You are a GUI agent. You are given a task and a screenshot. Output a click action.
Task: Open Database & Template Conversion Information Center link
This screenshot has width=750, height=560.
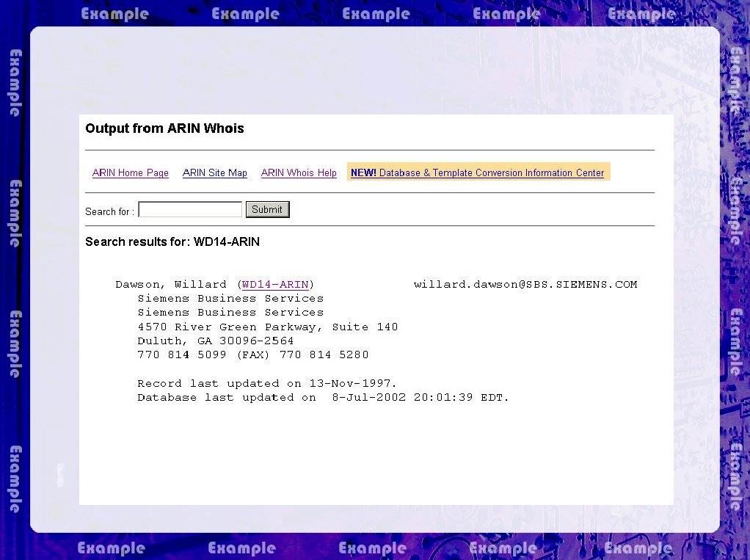[x=477, y=172]
